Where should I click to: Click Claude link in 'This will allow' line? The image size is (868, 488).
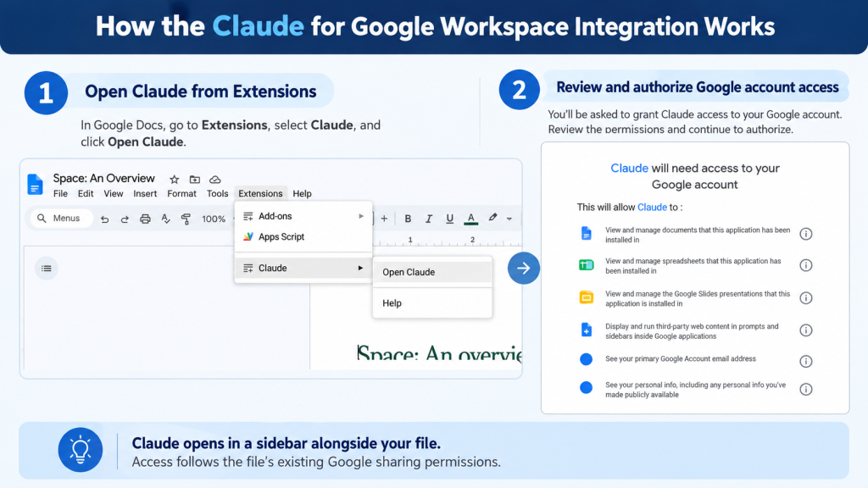click(x=652, y=207)
